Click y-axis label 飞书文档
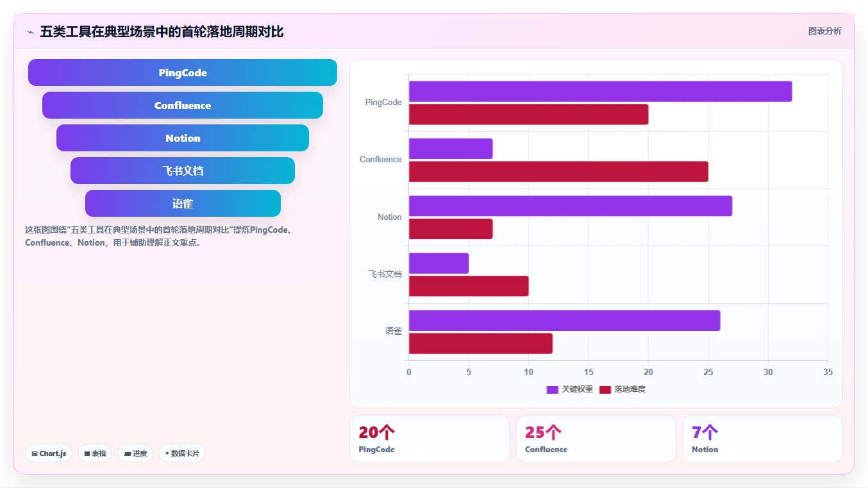Image resolution: width=868 pixels, height=488 pixels. 385,274
